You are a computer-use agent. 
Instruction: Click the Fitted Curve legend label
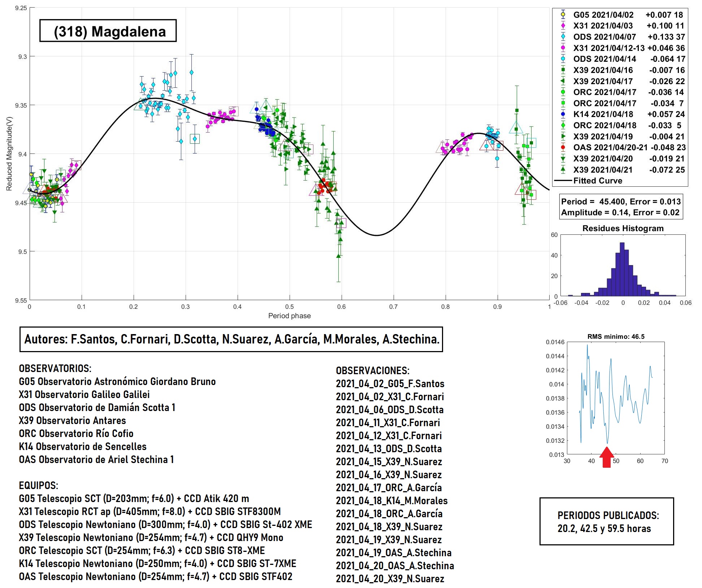click(x=598, y=181)
